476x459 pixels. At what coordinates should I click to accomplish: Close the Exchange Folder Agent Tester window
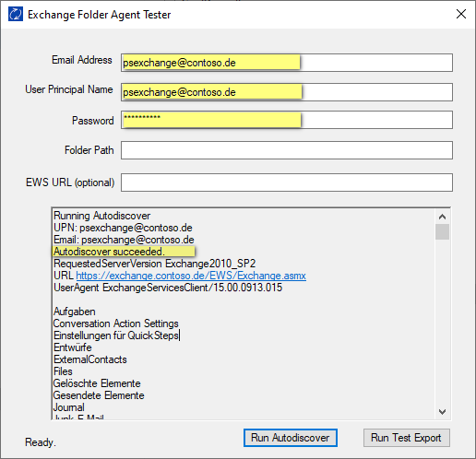(461, 14)
